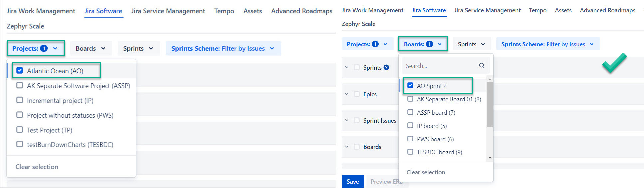
Task: Open Tempo tab in left panel
Action: pos(224,11)
